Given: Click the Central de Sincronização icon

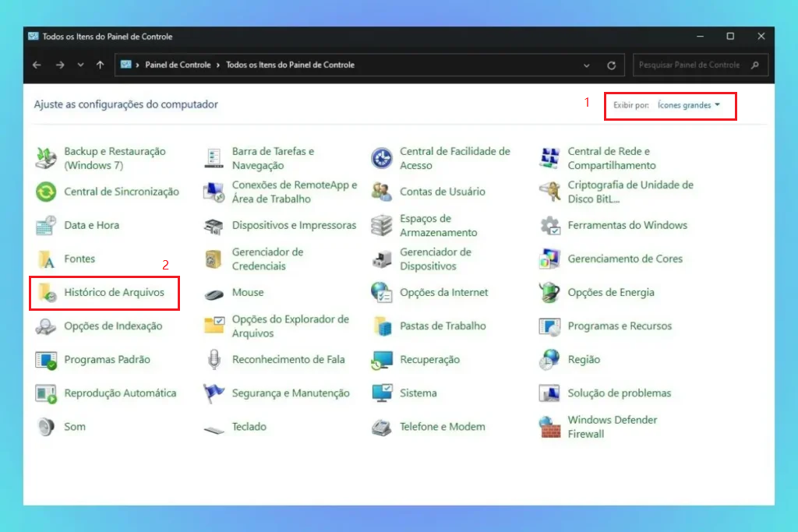Looking at the screenshot, I should pos(46,192).
